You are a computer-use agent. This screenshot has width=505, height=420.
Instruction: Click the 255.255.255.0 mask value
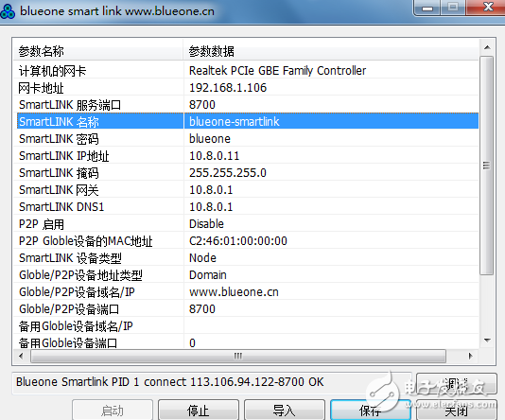coord(228,173)
